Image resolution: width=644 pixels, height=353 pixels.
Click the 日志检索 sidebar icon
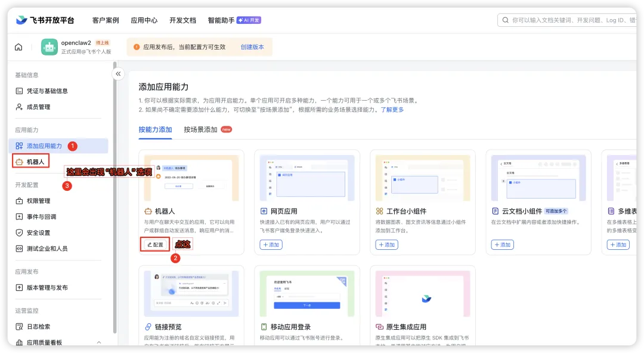coord(19,327)
